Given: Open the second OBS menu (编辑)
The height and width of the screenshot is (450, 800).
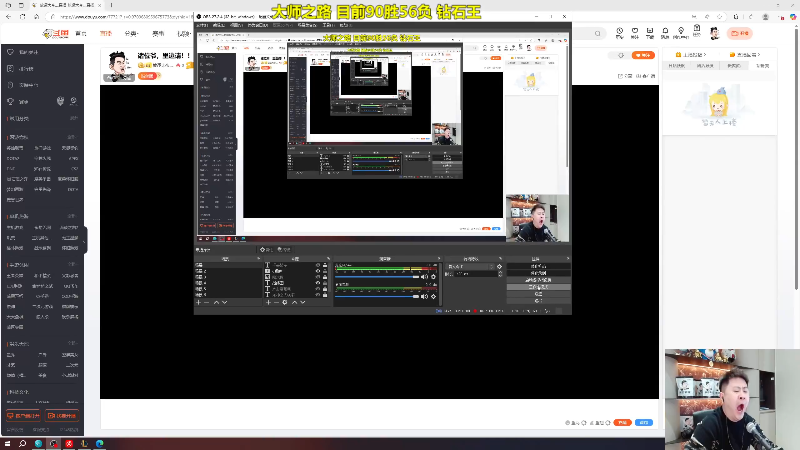Looking at the screenshot, I should coord(218,25).
